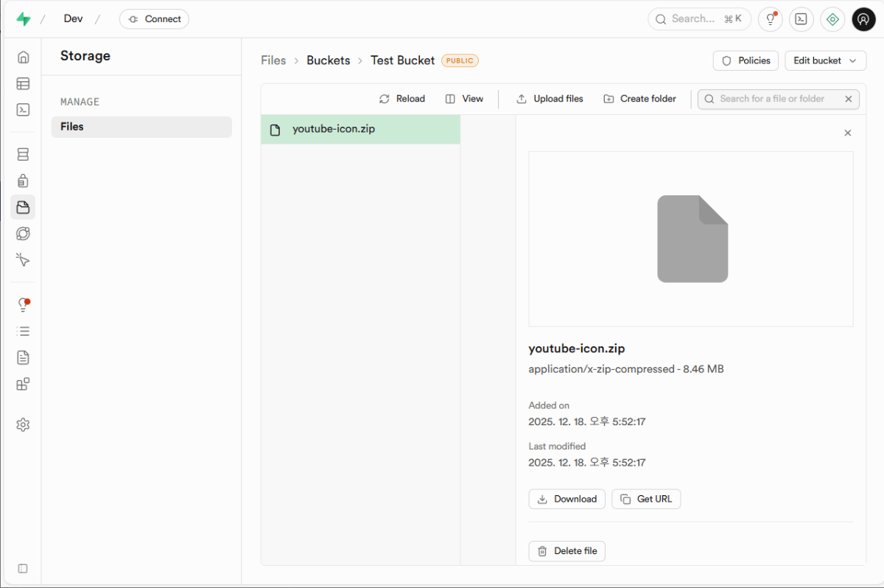Screen dimensions: 884x588
Task: Click the Buckets breadcrumb
Action: tap(328, 60)
